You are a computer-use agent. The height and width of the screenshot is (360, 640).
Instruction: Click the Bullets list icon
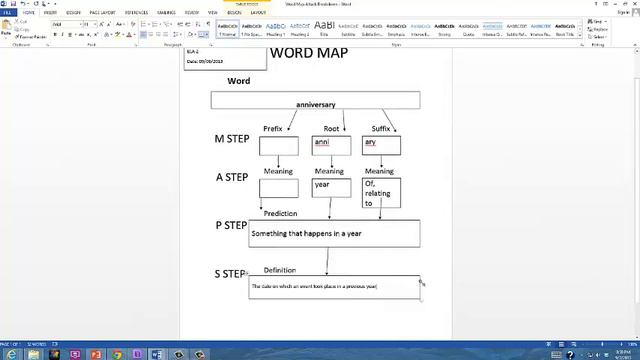click(143, 24)
